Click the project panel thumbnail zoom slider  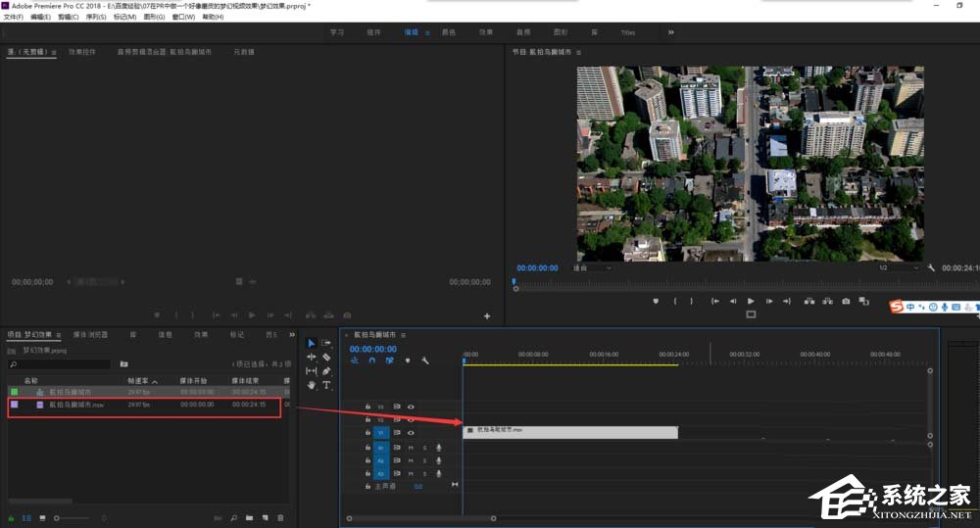tap(57, 517)
